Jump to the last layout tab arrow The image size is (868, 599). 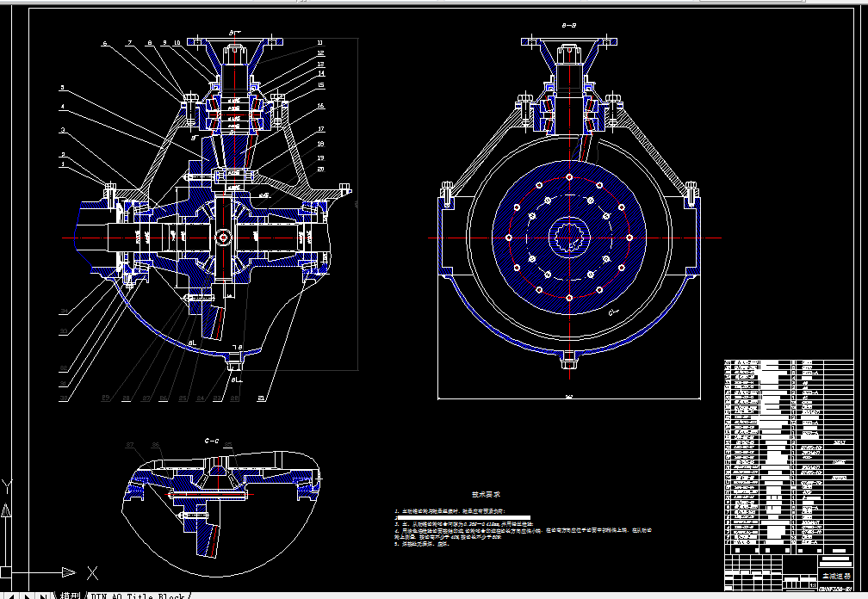(43, 596)
